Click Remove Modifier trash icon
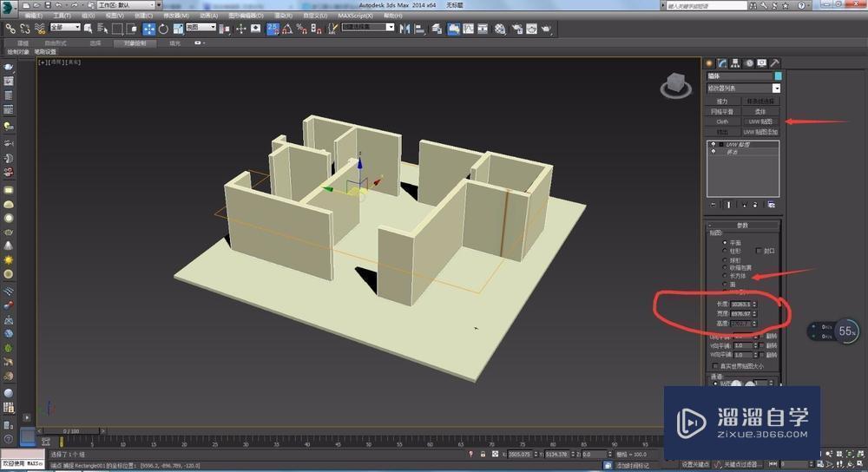Screen dimensions: 868x472 click(755, 205)
